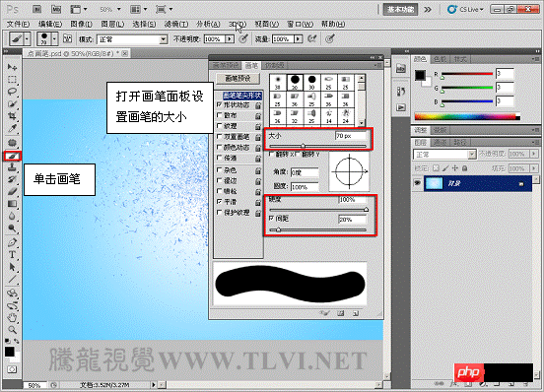Select the Eraser tool

12,192
